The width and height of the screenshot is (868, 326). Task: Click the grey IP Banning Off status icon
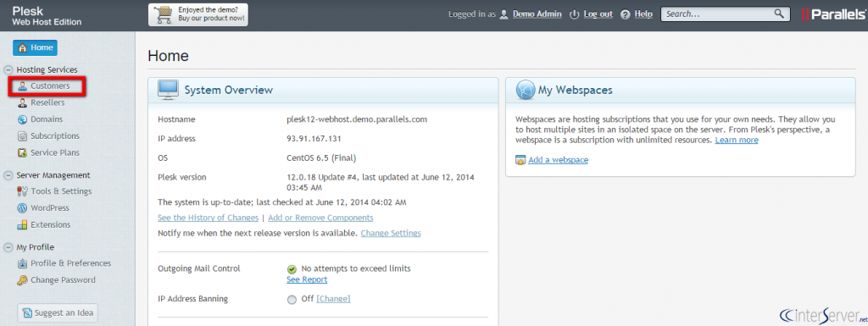pos(292,300)
